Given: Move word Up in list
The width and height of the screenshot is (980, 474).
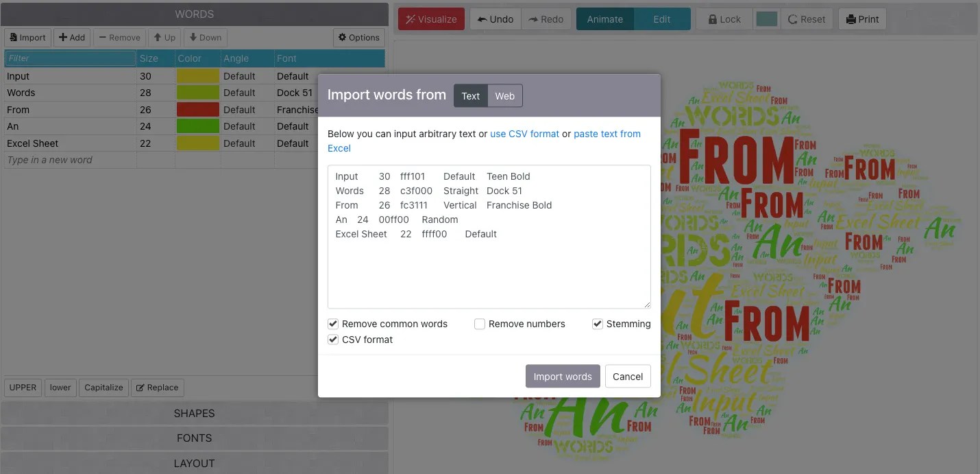Looking at the screenshot, I should tap(164, 38).
